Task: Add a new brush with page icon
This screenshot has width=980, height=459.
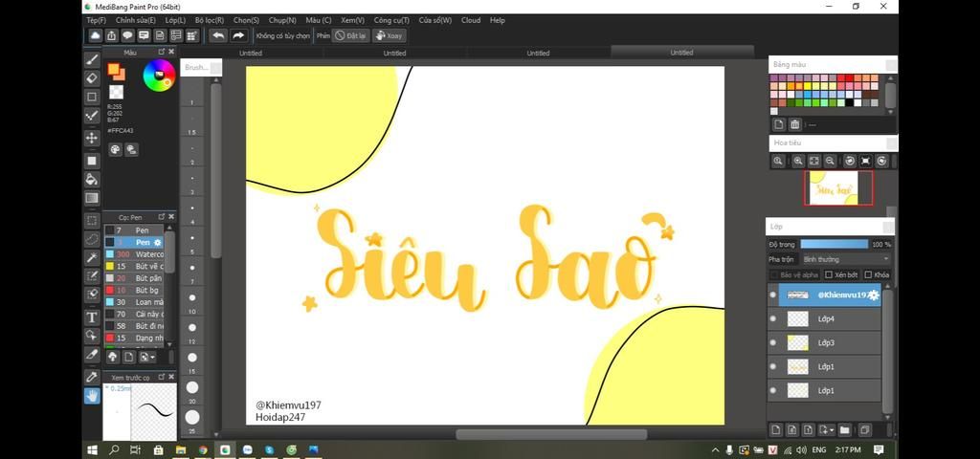Action: click(128, 357)
